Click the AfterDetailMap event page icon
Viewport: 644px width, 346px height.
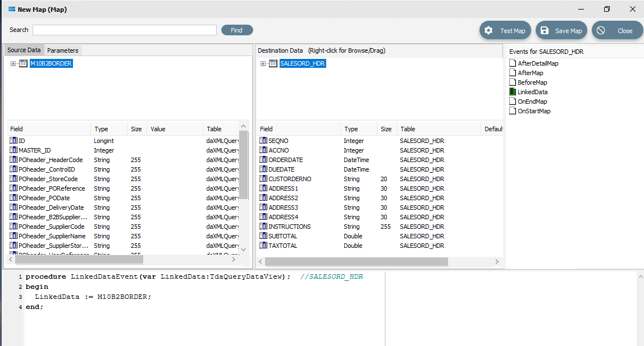(513, 63)
